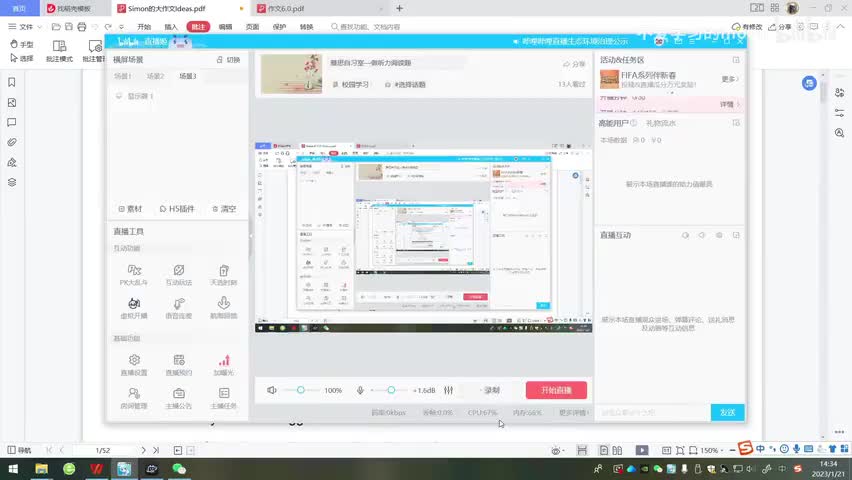Open the PK battle interactive tool
852x480 pixels.
[x=134, y=275]
